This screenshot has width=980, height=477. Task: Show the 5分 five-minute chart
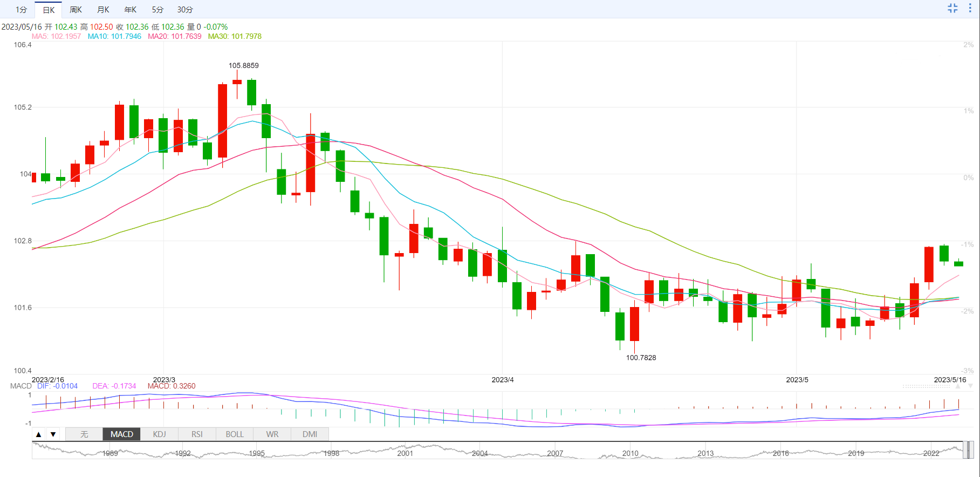tap(157, 10)
